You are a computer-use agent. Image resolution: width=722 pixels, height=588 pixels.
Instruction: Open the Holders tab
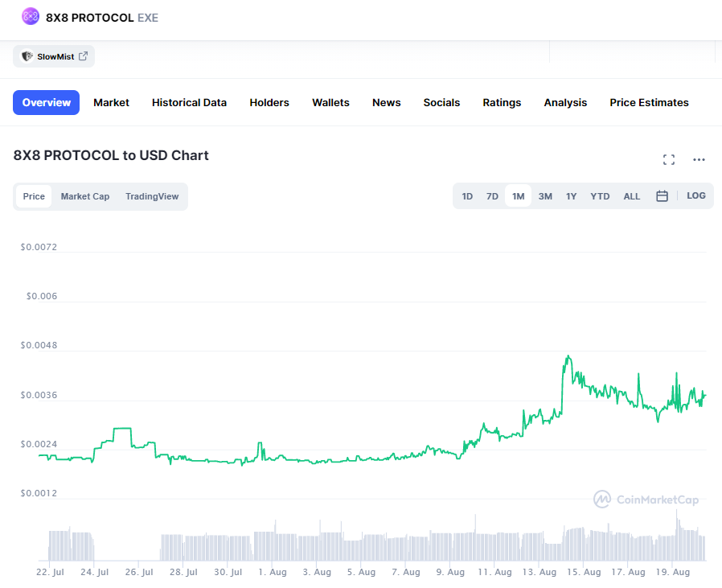tap(269, 102)
